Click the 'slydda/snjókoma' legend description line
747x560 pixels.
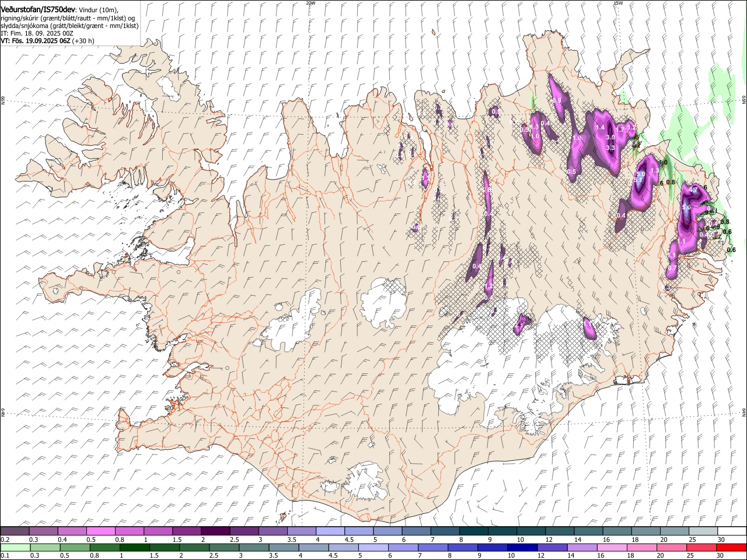point(69,26)
